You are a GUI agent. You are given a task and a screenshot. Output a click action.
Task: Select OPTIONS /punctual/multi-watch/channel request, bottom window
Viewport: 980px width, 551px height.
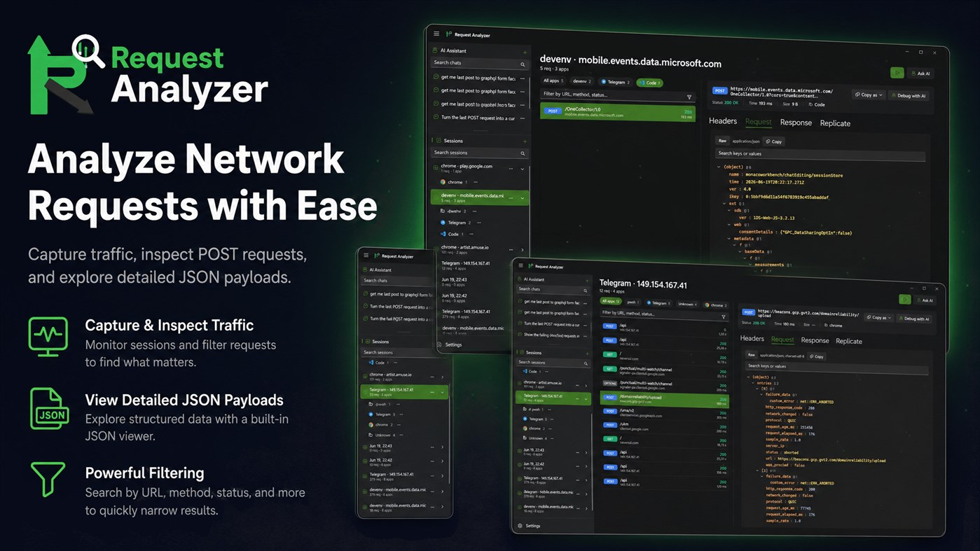coord(664,385)
